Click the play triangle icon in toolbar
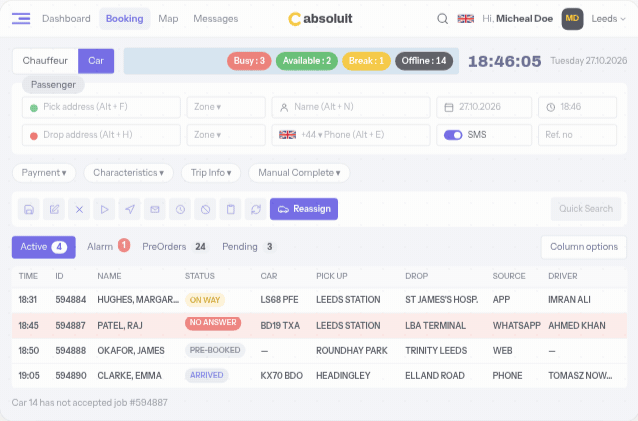This screenshot has width=638, height=421. 105,209
